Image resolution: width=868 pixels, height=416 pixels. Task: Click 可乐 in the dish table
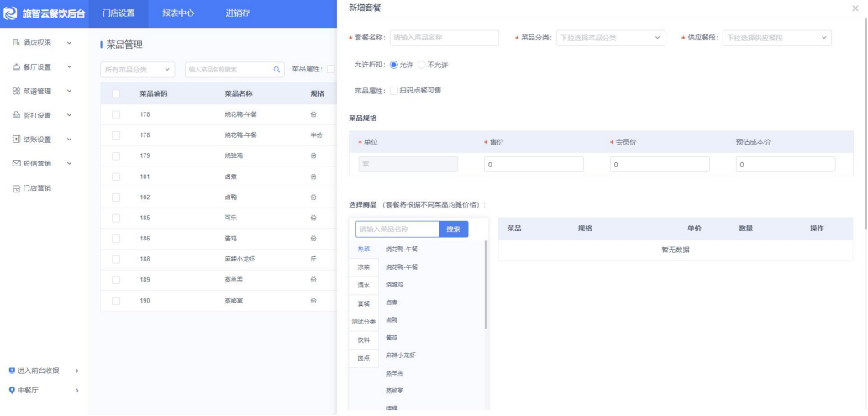coord(229,219)
